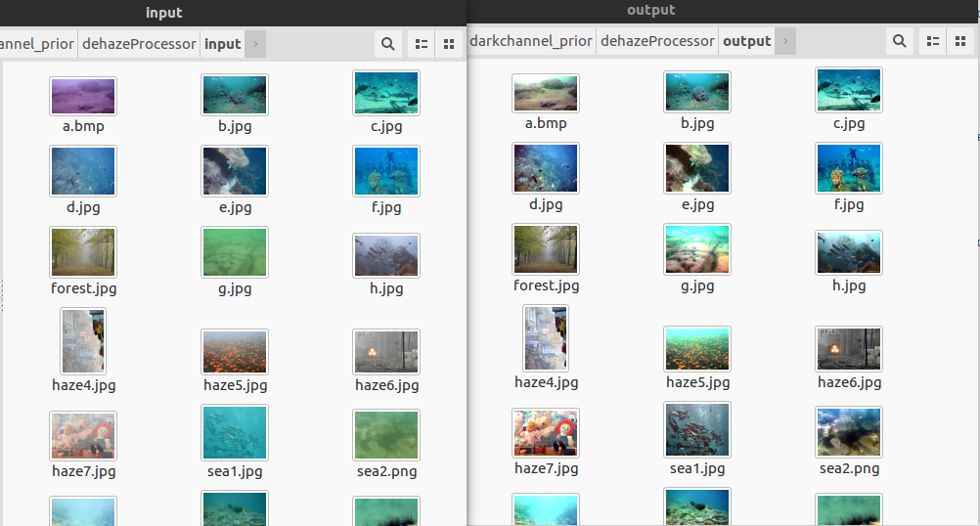
Task: Select g.jpg thumbnail in input window
Action: point(235,252)
